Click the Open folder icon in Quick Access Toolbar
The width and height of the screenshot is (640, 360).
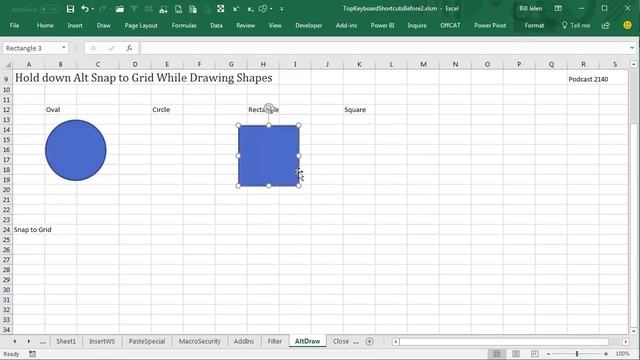click(x=119, y=9)
